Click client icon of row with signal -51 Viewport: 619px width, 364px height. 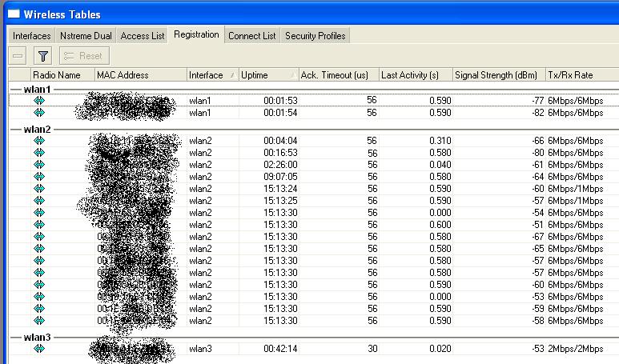tap(39, 225)
